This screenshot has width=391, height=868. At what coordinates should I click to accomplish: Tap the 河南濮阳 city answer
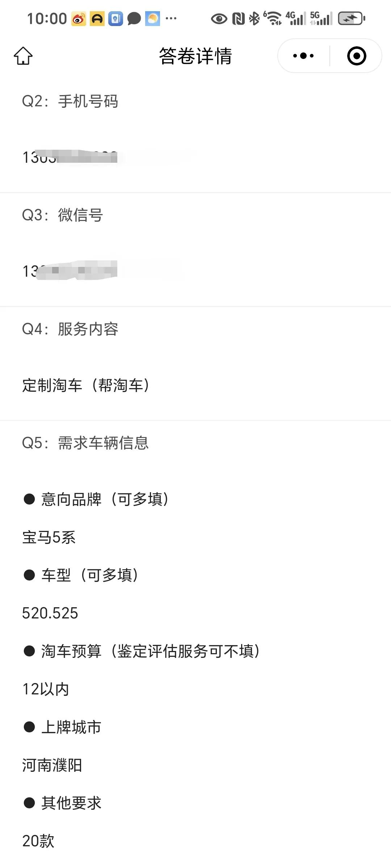pos(52,765)
